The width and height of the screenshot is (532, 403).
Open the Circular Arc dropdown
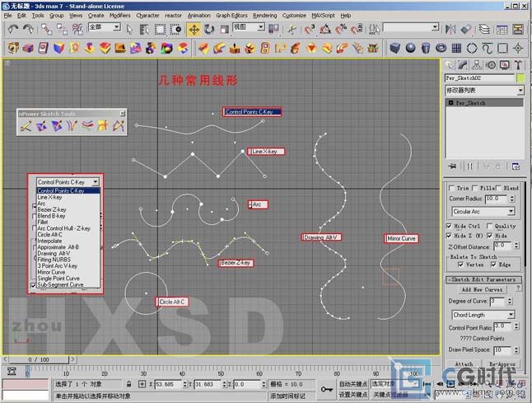click(511, 212)
